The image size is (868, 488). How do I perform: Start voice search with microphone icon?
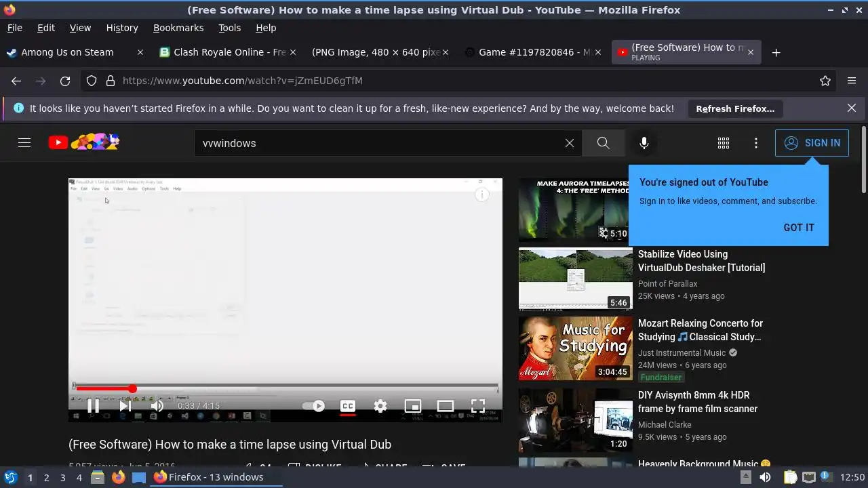644,143
